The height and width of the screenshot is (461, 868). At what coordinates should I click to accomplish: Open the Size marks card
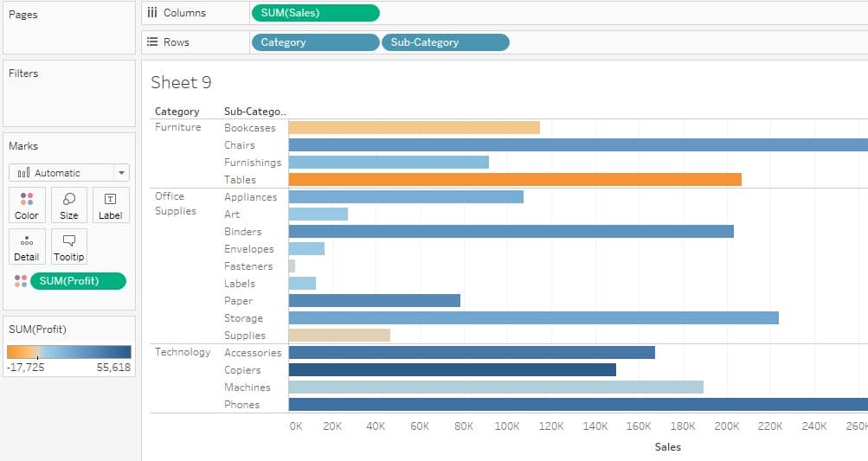pyautogui.click(x=69, y=205)
